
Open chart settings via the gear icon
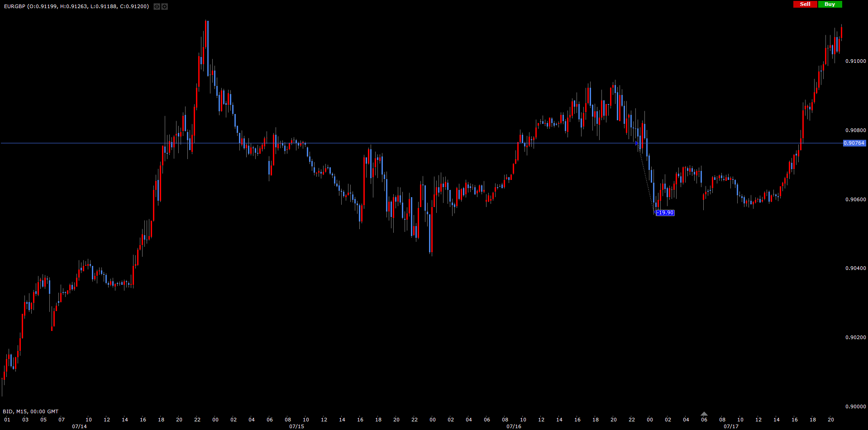[164, 7]
